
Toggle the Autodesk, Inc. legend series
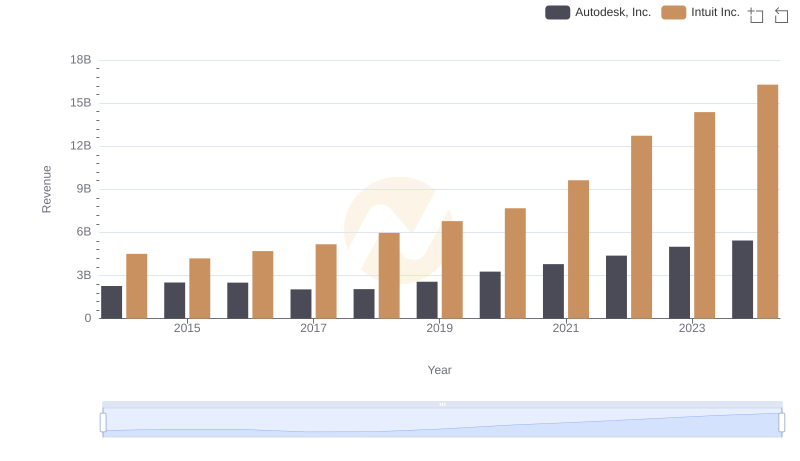pos(598,12)
